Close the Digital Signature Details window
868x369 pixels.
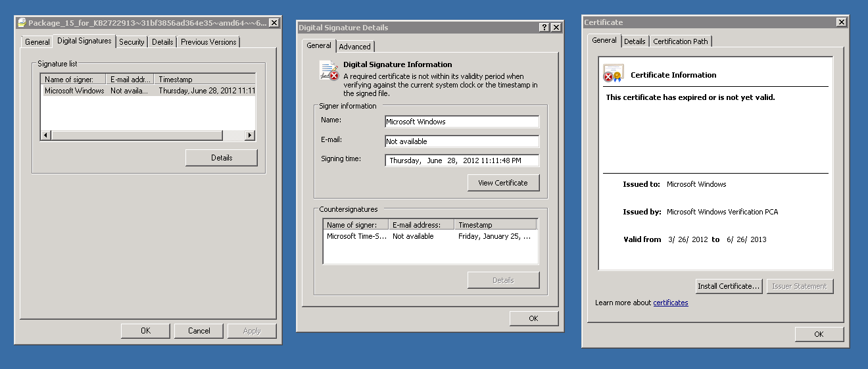pos(556,28)
